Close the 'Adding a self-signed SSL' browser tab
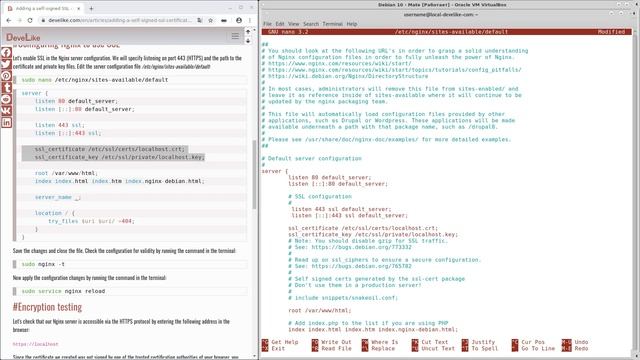Screen dimensions: 640x360 point(79,8)
